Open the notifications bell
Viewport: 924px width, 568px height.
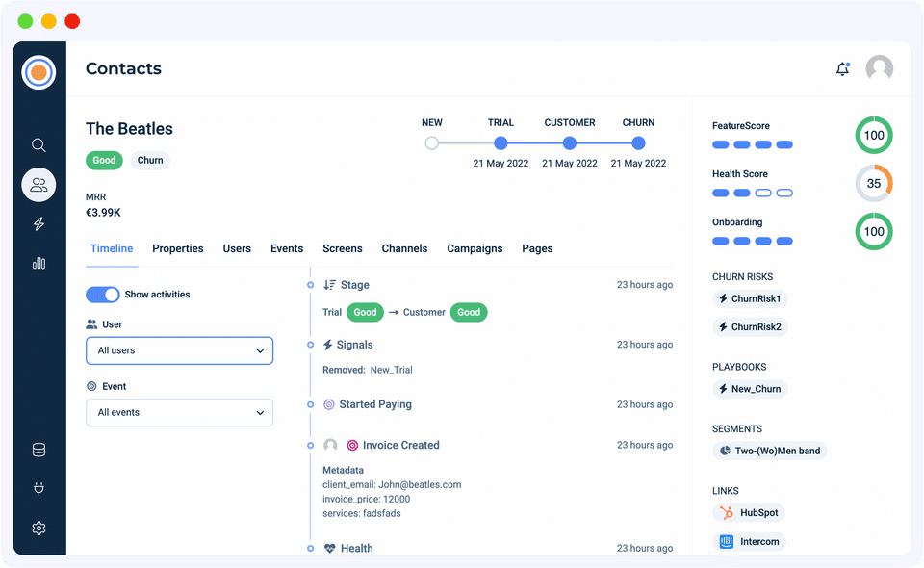tap(842, 69)
